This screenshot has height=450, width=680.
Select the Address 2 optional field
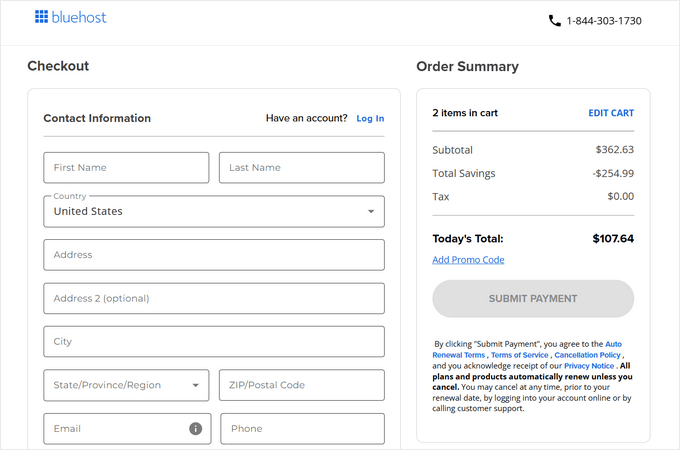click(x=213, y=298)
